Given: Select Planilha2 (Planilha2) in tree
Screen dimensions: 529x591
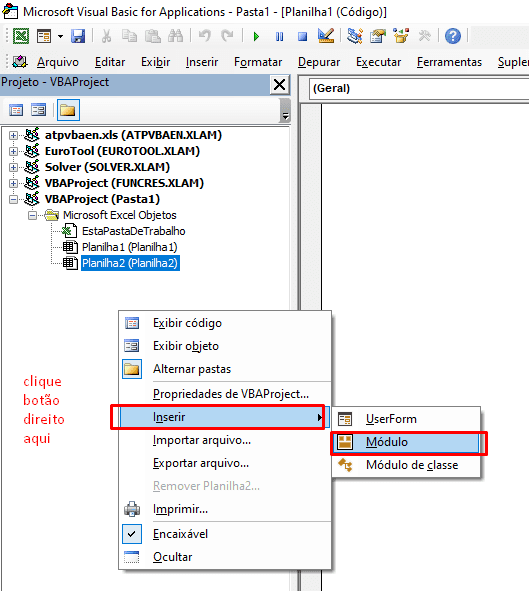Looking at the screenshot, I should pyautogui.click(x=130, y=263).
